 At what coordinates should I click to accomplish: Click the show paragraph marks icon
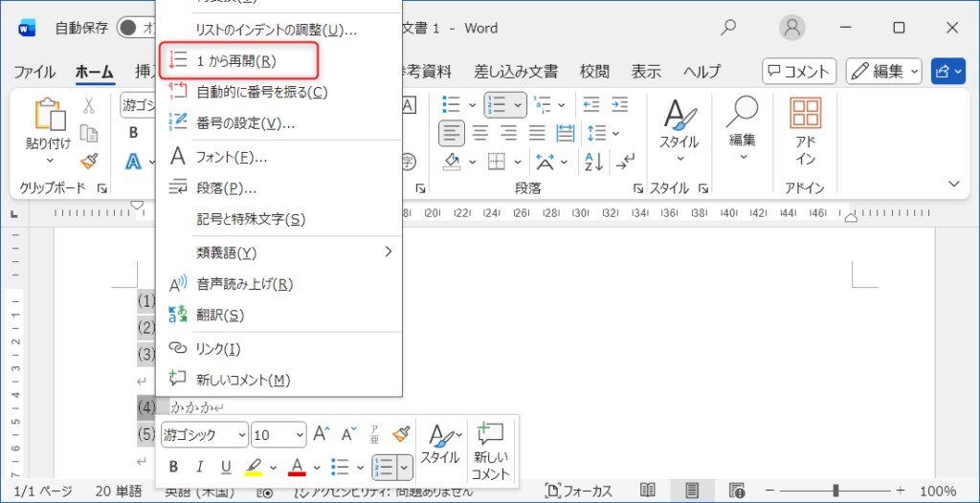pyautogui.click(x=626, y=161)
